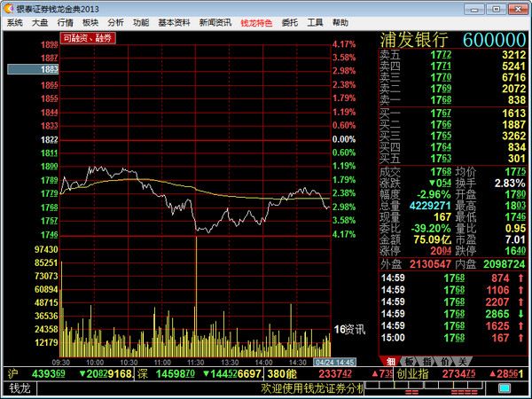
Task: Click the 浦发银行 stock name
Action: 414,40
